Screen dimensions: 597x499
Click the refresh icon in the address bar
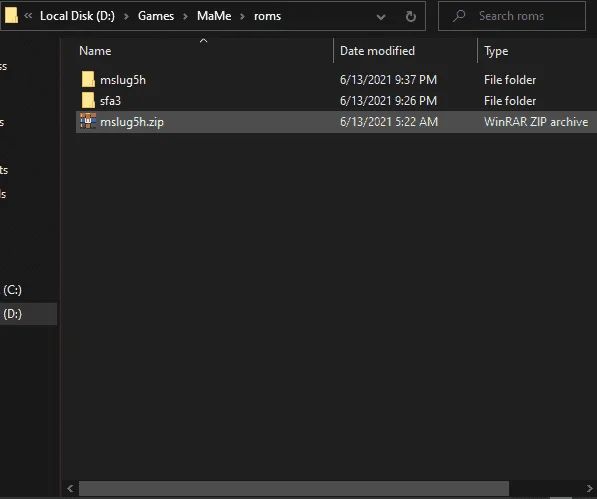coord(410,16)
